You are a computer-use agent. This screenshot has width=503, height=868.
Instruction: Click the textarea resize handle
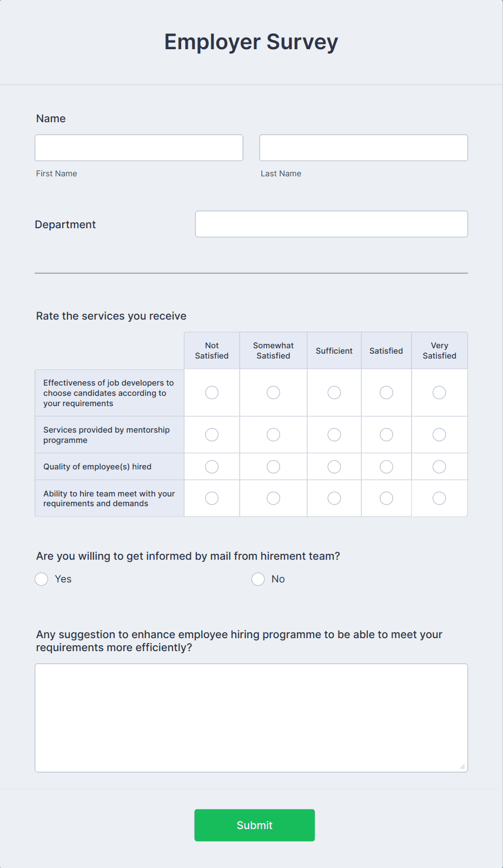point(463,766)
